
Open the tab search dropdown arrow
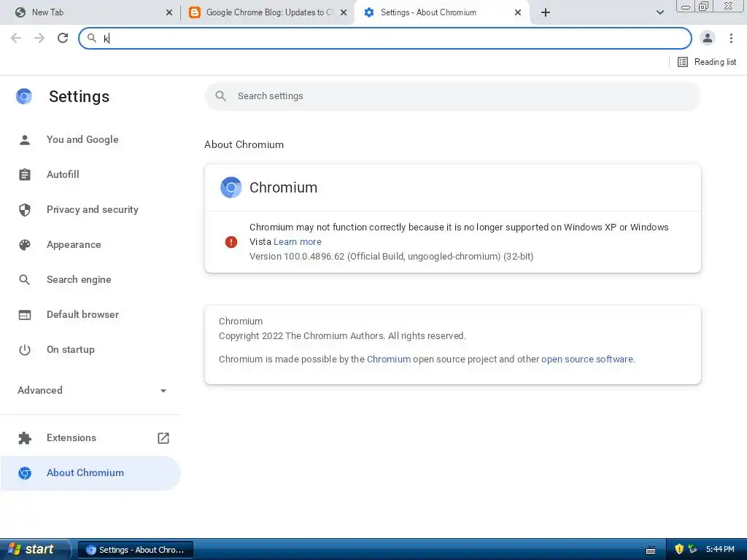[659, 12]
